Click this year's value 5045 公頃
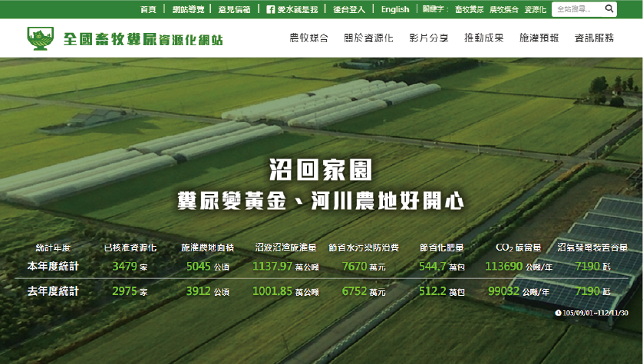Screen dimensions: 643x364 [207, 267]
